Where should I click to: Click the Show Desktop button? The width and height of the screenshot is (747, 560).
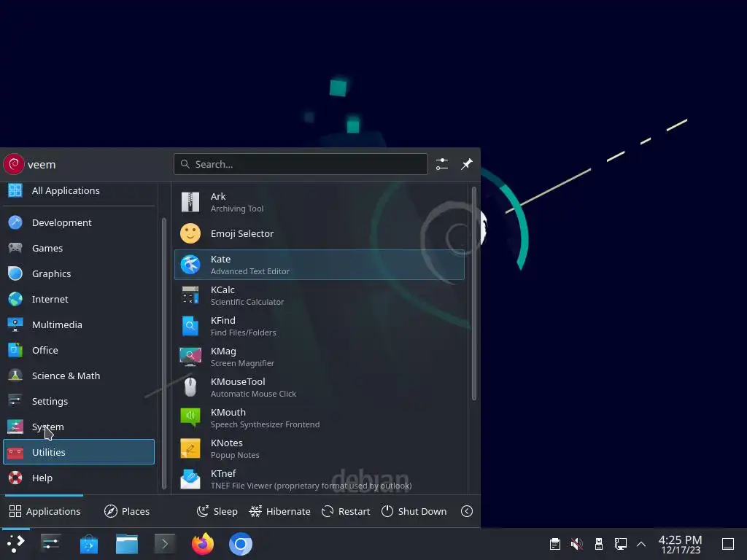click(x=728, y=544)
